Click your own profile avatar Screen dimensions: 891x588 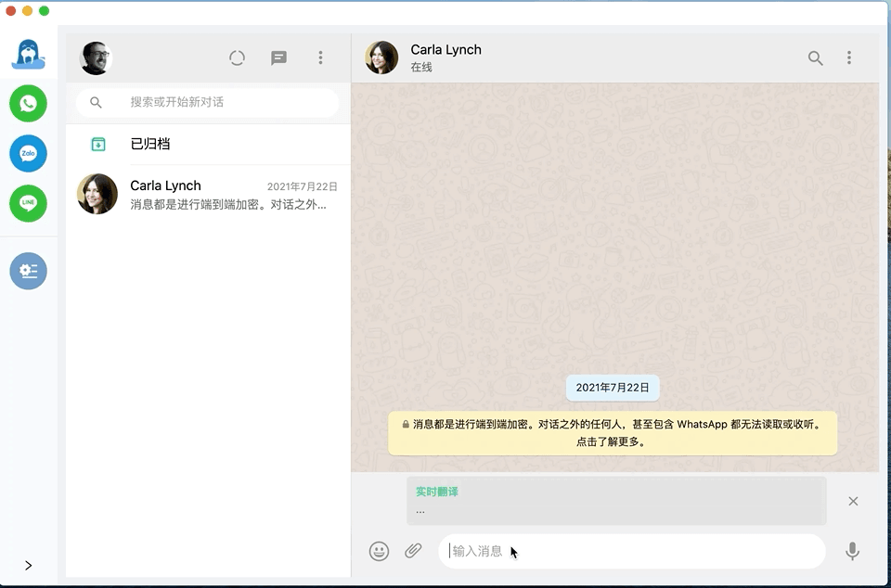pos(96,58)
